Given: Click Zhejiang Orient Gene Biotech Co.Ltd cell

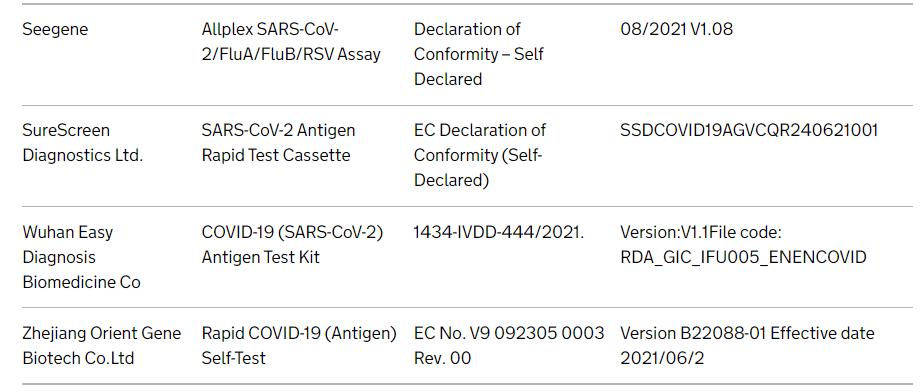Looking at the screenshot, I should pyautogui.click(x=101, y=345).
